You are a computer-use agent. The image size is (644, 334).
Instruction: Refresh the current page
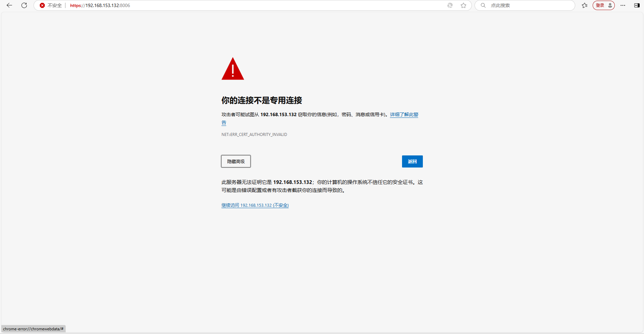[x=24, y=5]
